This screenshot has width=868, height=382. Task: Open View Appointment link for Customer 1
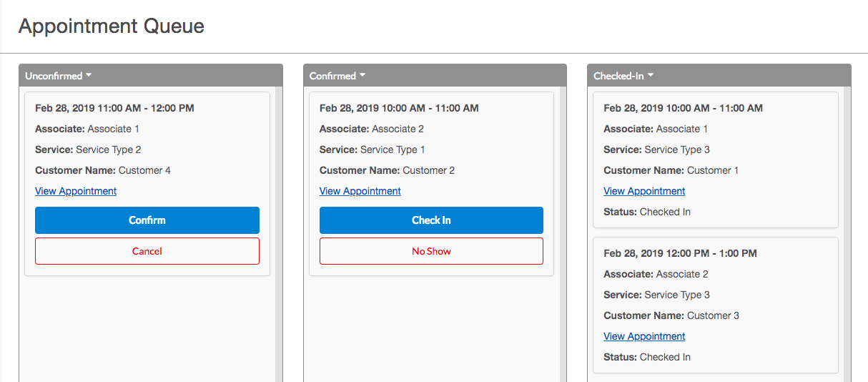coord(644,191)
